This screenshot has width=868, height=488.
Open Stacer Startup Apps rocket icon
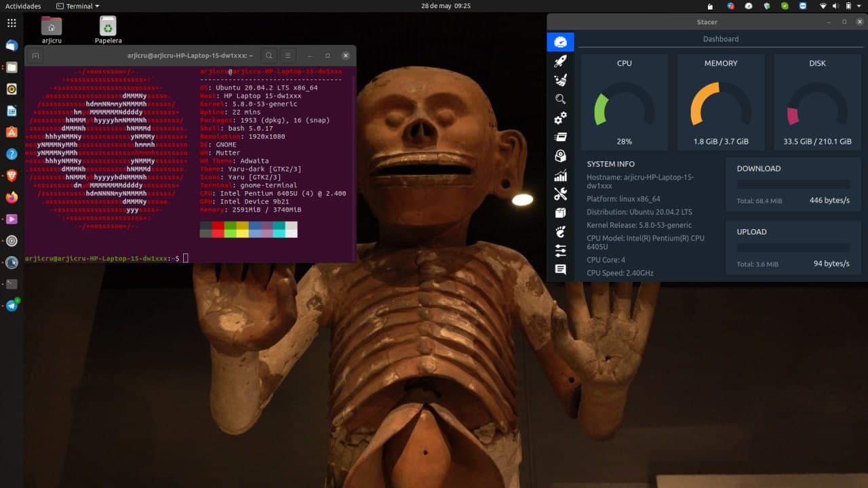[x=560, y=62]
